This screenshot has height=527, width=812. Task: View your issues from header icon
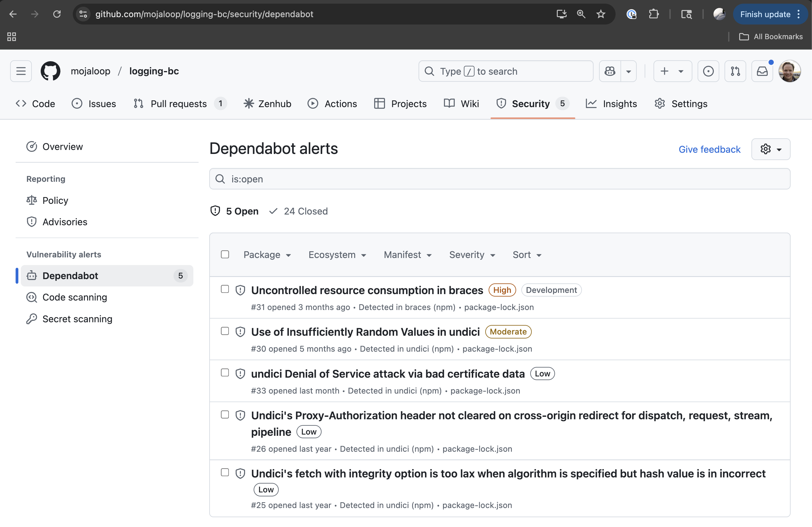click(x=708, y=71)
